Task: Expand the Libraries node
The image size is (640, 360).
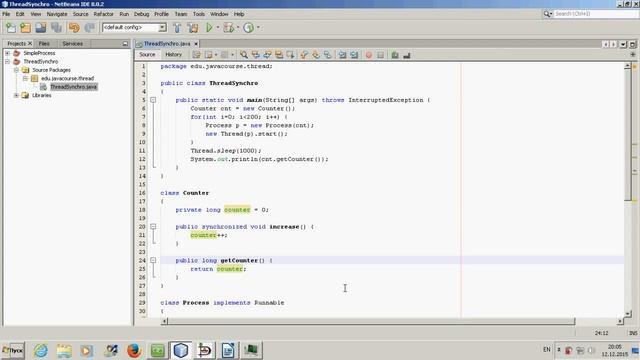Action: [16, 95]
